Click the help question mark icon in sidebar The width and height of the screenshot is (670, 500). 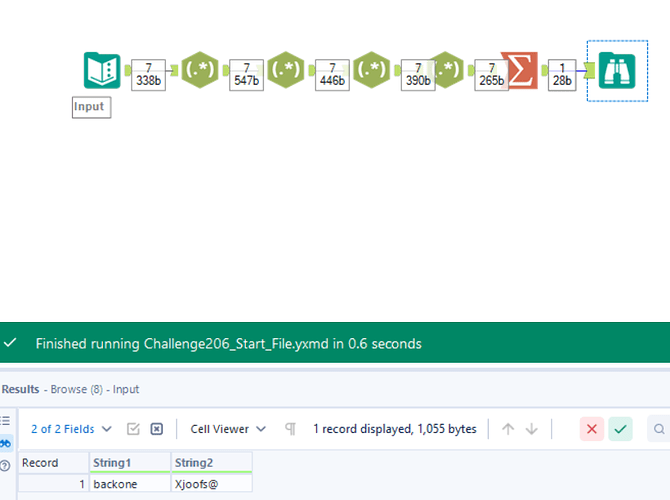5,465
